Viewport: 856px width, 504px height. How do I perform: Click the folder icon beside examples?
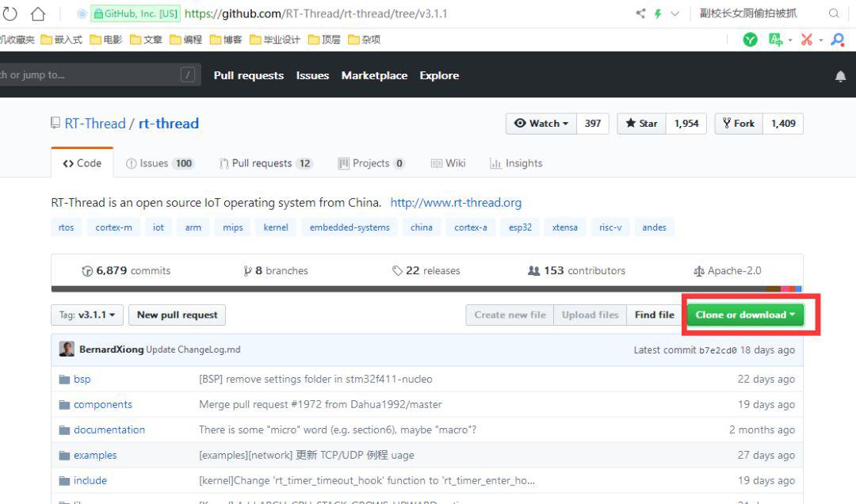point(64,456)
